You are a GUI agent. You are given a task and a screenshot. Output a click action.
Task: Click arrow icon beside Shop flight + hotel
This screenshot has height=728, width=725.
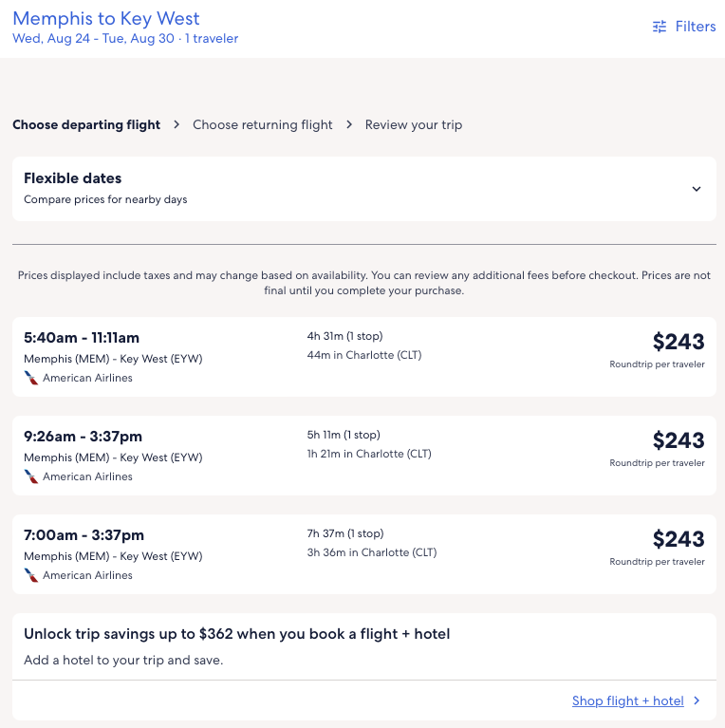coord(697,701)
